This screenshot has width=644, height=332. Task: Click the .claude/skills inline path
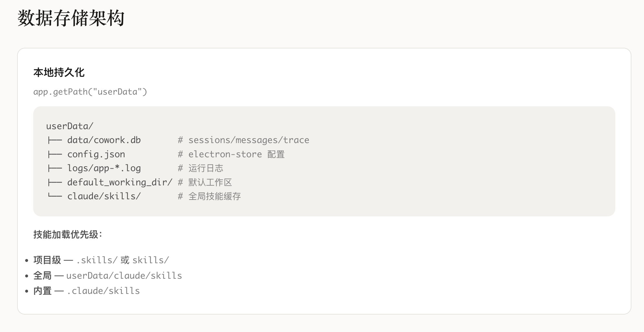tap(103, 291)
